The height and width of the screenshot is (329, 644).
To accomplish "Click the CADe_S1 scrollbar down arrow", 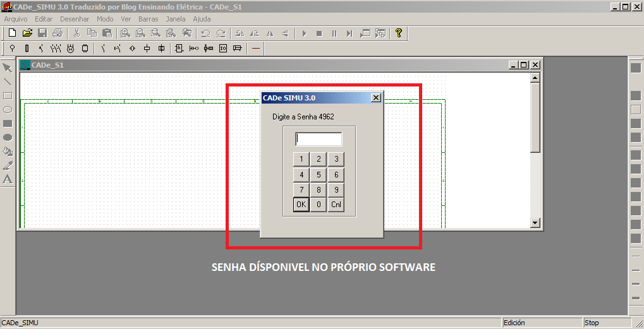I will 535,223.
